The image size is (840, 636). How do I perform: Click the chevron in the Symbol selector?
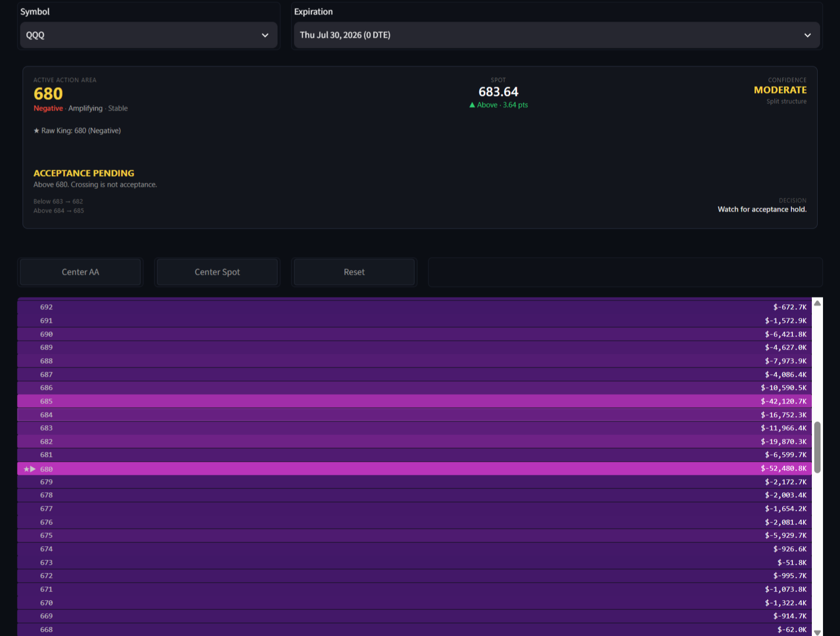point(265,35)
